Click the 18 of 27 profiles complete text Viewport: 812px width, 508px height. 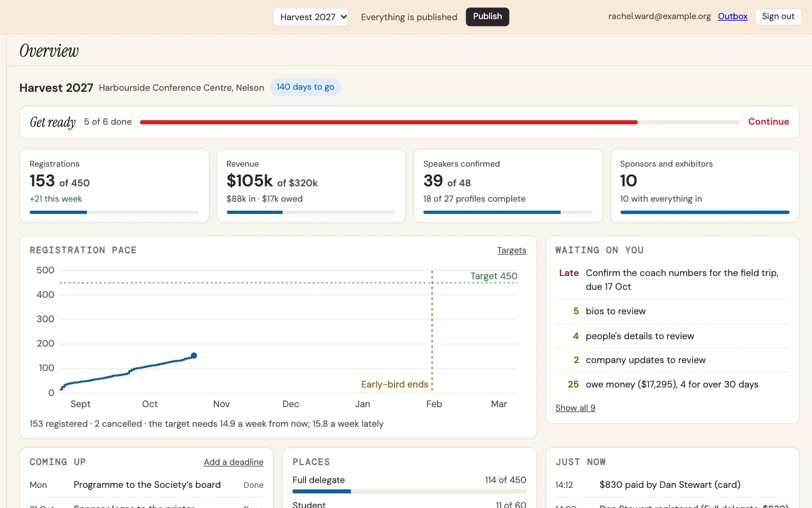(474, 199)
